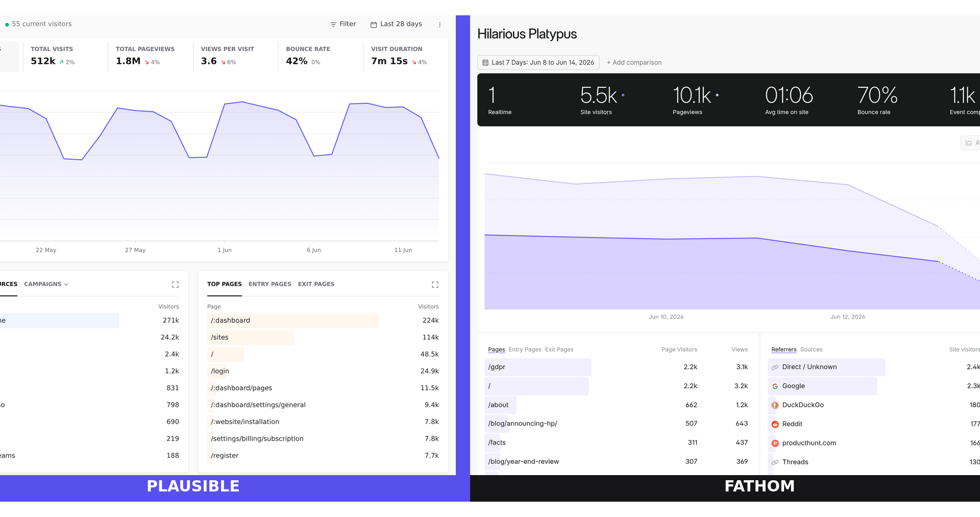Click the Threads referrer link icon

(775, 462)
